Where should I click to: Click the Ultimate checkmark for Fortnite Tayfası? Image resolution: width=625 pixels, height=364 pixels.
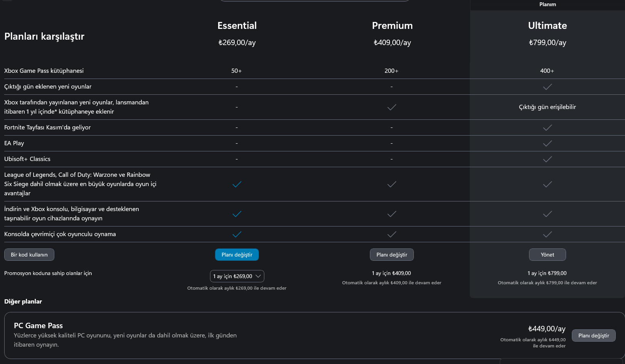click(547, 127)
